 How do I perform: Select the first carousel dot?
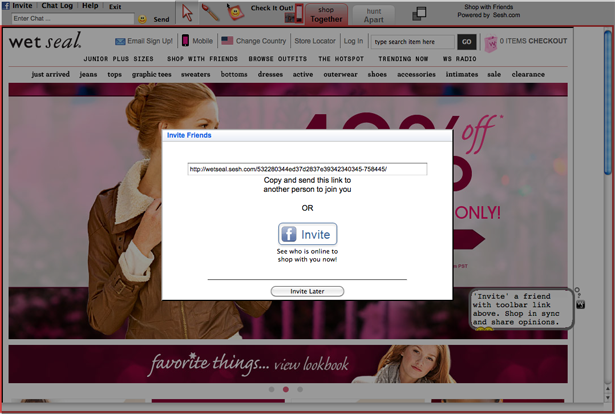point(271,389)
